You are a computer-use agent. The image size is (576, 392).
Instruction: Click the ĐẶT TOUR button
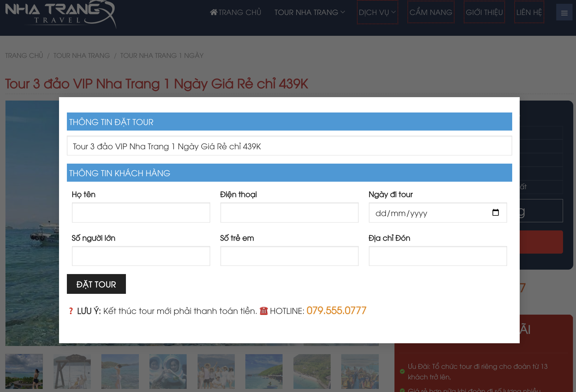click(x=97, y=284)
